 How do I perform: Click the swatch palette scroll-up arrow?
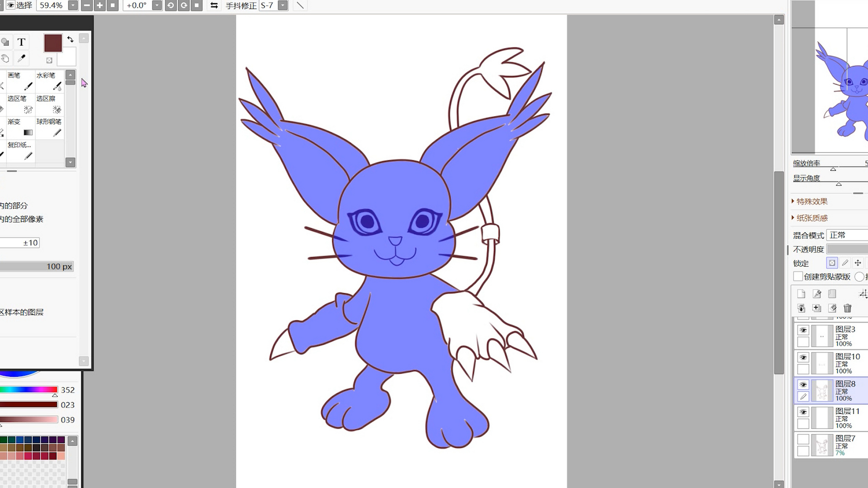72,441
